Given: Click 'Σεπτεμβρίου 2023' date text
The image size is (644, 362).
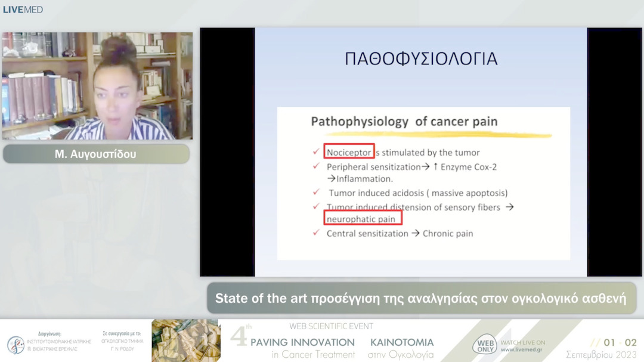Looking at the screenshot, I should [x=601, y=354].
